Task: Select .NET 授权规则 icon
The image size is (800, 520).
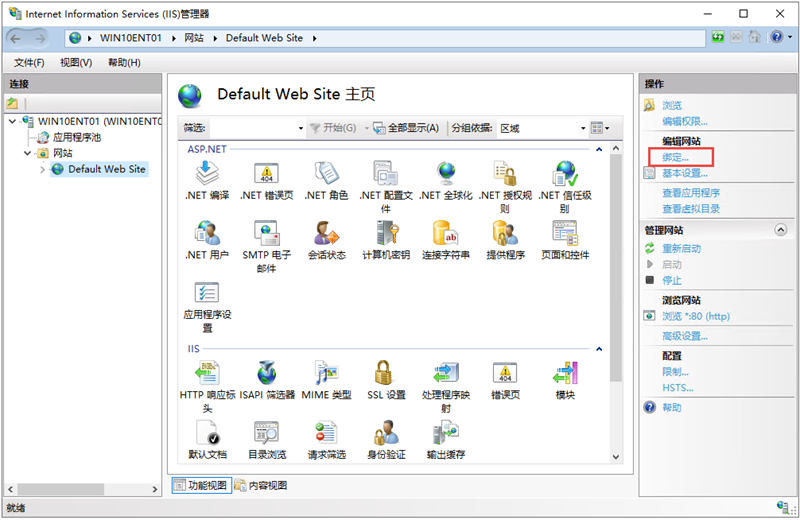Action: click(x=505, y=174)
